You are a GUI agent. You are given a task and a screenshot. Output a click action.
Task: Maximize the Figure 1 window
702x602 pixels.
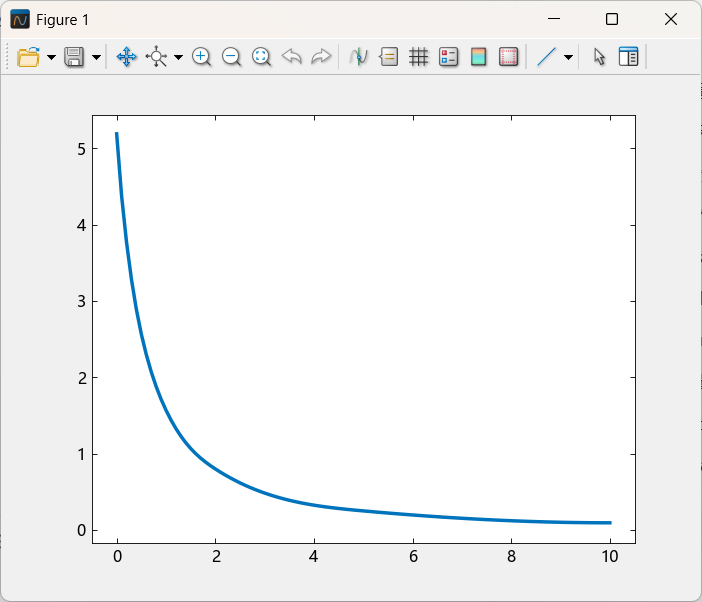[x=612, y=19]
